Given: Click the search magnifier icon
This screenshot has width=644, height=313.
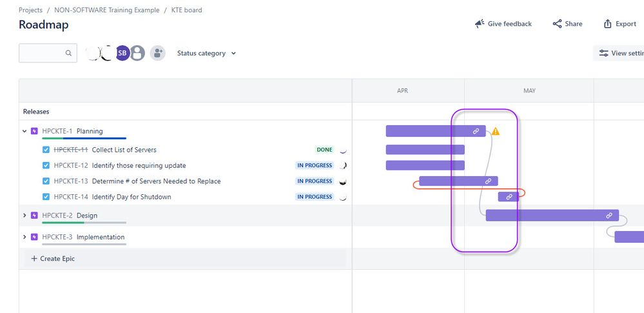Looking at the screenshot, I should [68, 53].
